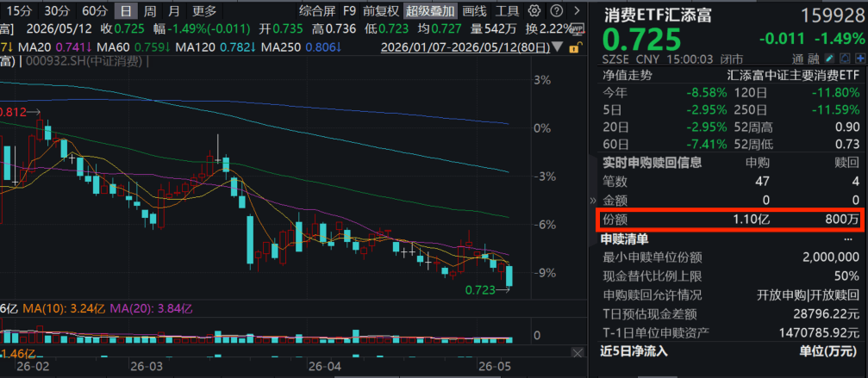Viewport: 868px width, 378px height.
Task: Switch to the 周 weekly period tab
Action: pos(150,10)
